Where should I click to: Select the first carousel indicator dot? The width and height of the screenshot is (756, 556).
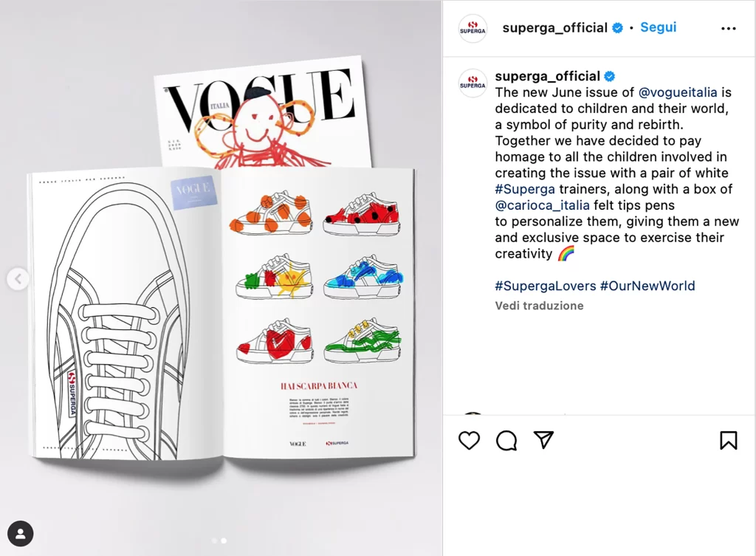point(215,540)
